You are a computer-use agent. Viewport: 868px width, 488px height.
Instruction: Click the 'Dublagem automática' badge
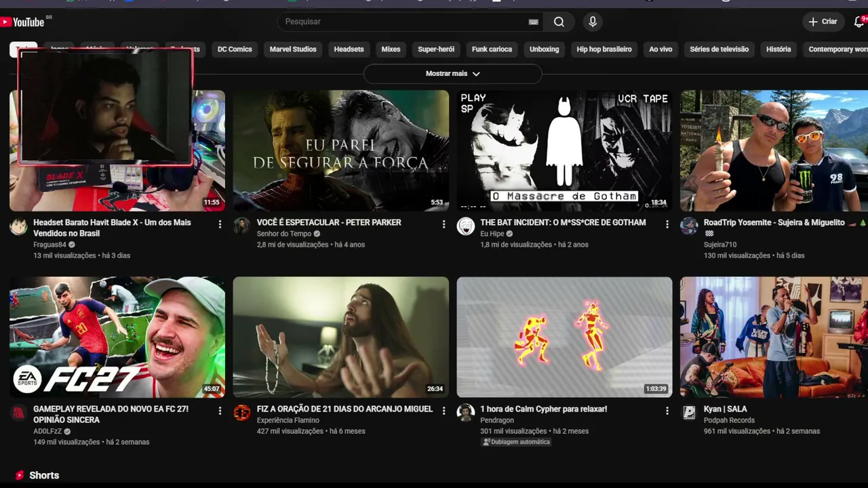click(x=515, y=442)
